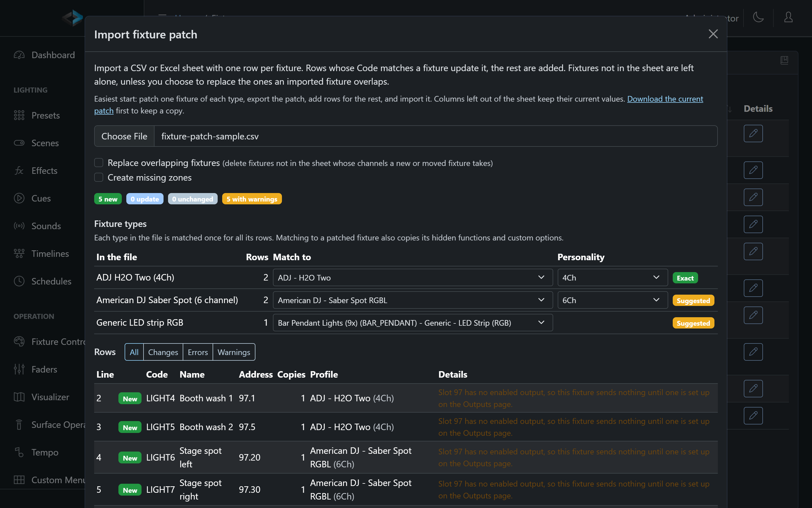Open the Presets grid icon
Viewport: 812px width, 508px height.
point(19,115)
